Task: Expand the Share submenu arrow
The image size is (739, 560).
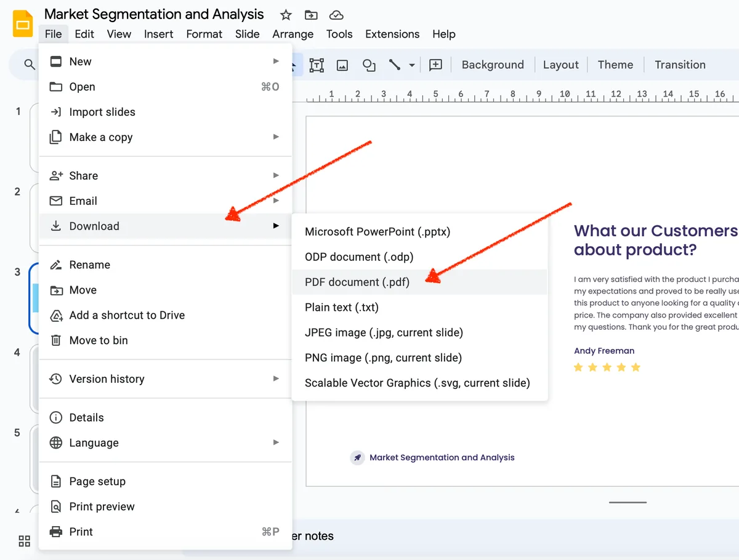Action: (x=276, y=175)
